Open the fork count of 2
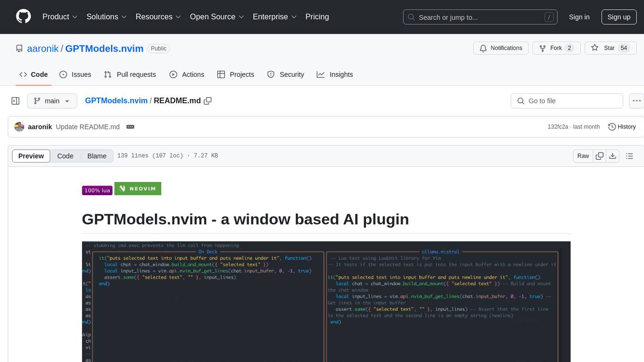This screenshot has width=644, height=362. click(570, 48)
